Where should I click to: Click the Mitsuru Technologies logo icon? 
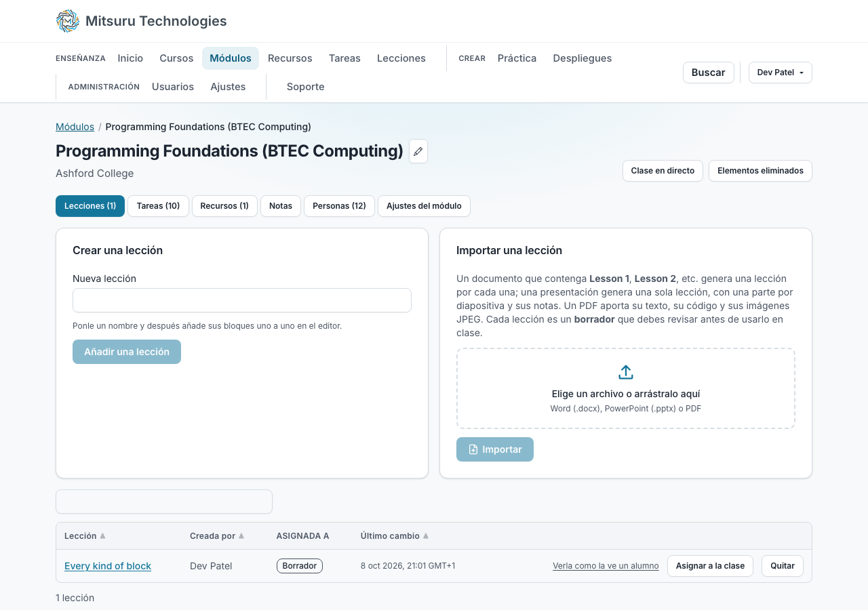pyautogui.click(x=68, y=21)
